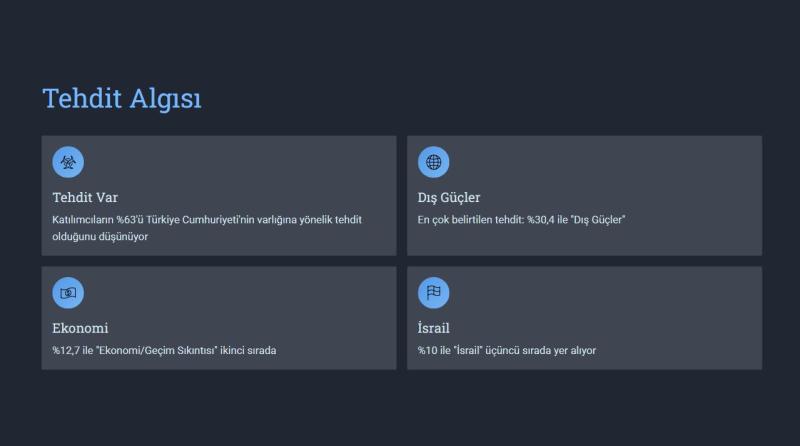Click the biohazard icon in Tehdit Var card
This screenshot has width=800, height=446.
[68, 162]
